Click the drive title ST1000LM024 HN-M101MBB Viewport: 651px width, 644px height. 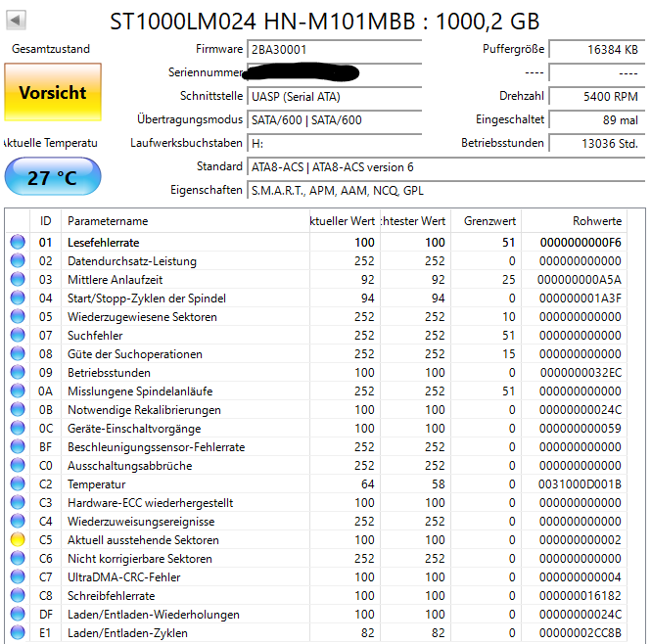pos(262,22)
